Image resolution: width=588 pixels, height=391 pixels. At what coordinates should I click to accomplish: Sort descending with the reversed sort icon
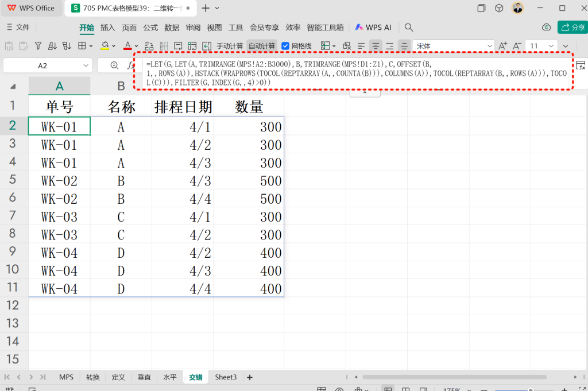[67, 46]
